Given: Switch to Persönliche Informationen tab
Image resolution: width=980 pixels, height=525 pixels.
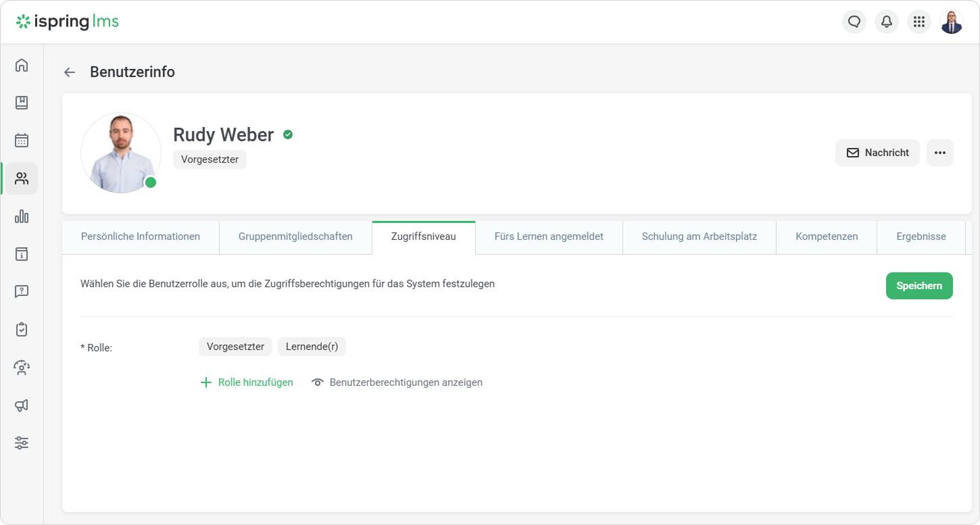Looking at the screenshot, I should pos(141,236).
